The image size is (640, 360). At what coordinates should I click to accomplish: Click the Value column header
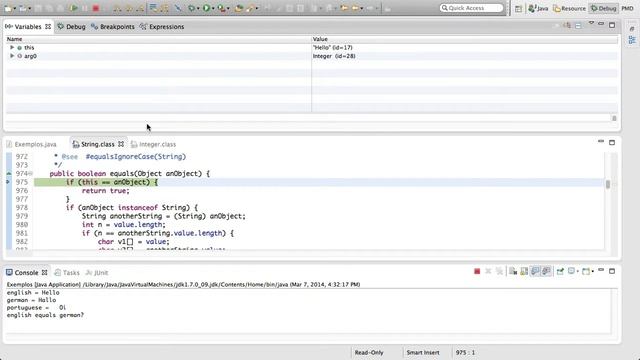(x=464, y=39)
